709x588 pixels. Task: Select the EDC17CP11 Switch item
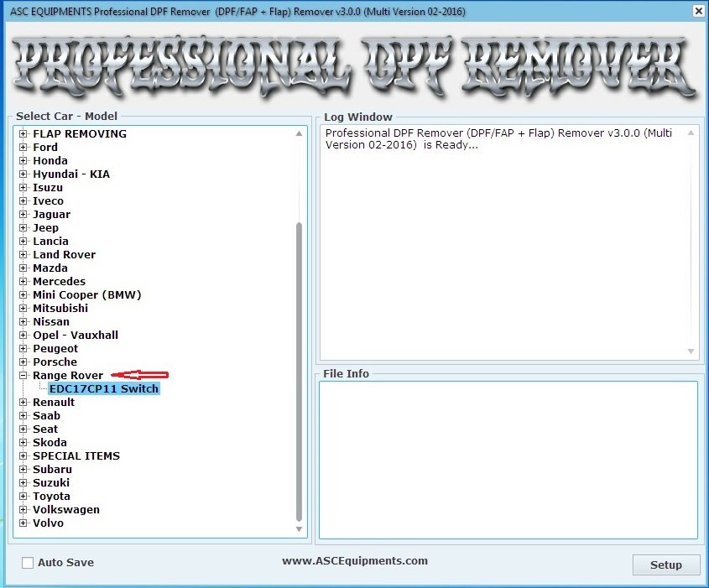pos(104,388)
